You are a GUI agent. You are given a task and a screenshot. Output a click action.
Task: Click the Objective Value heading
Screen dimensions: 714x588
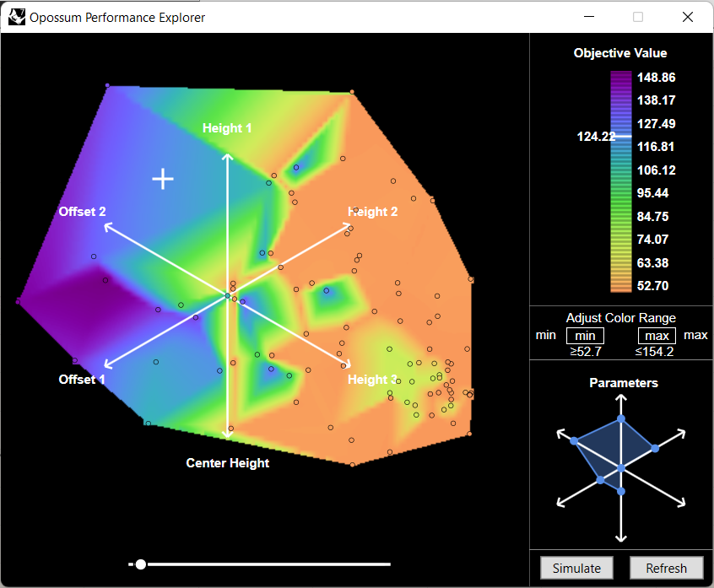pyautogui.click(x=620, y=53)
